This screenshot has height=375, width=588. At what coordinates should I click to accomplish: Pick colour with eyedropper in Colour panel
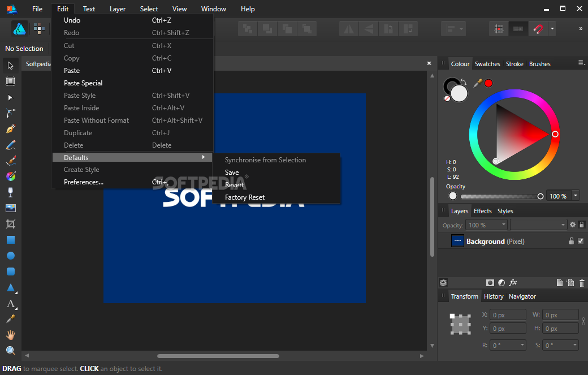click(x=477, y=83)
